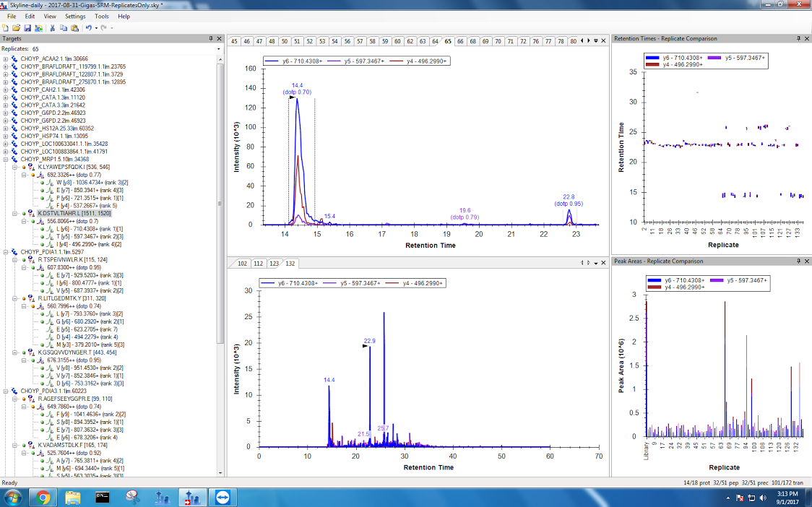Expand the CHOYP_ACAA2.1.1|m.30666 protein node
Viewport: 812px width, 507px height.
pos(6,59)
